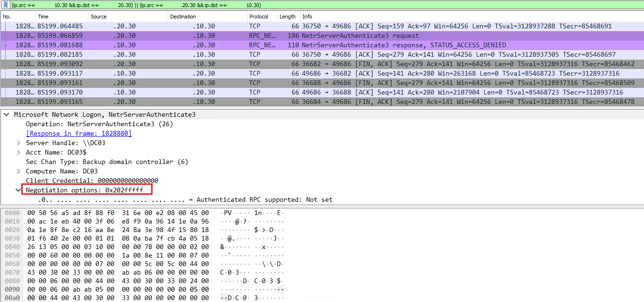Select the Sec Chan Type field
This screenshot has width=644, height=302.
[x=94, y=162]
